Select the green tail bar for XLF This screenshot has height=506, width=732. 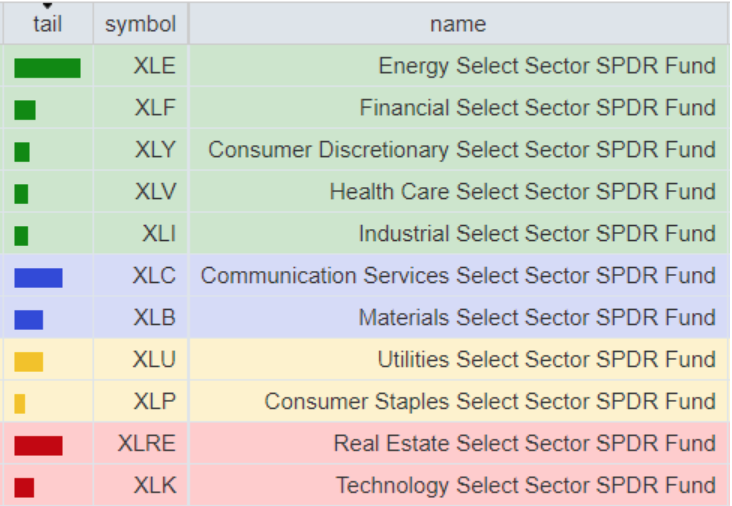point(25,110)
